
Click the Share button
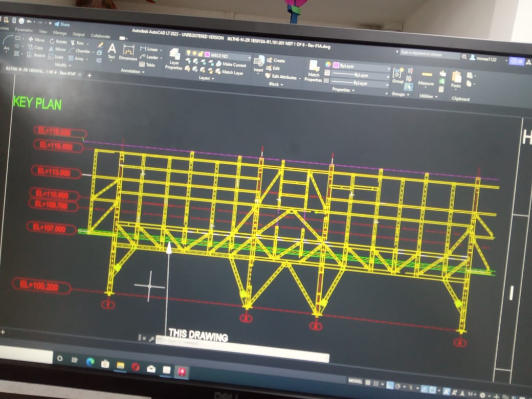pos(62,24)
